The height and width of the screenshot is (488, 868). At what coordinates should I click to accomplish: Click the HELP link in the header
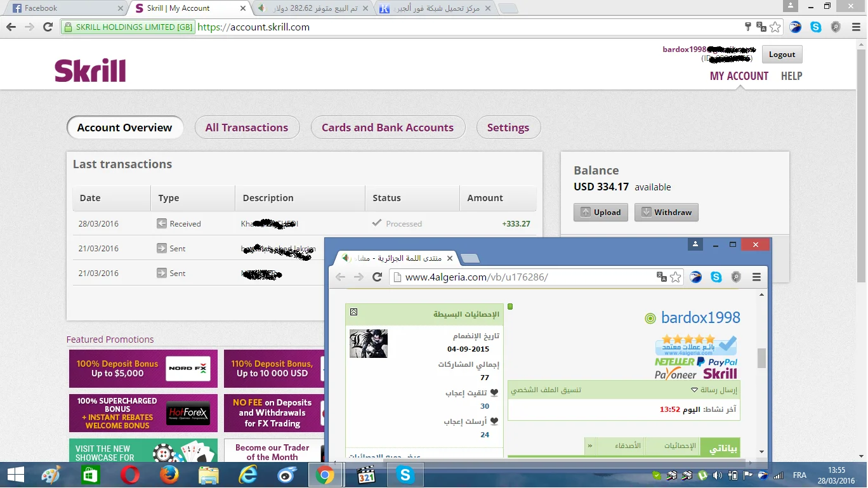tap(791, 76)
